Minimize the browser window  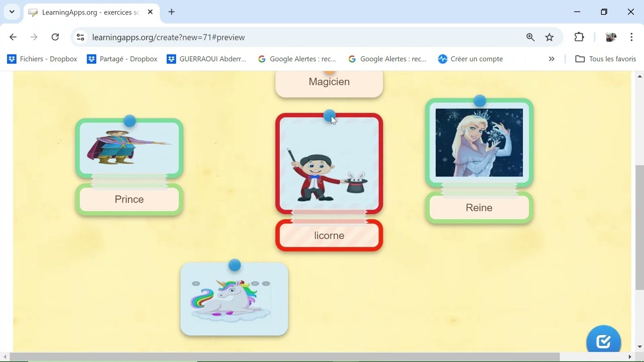coord(577,12)
